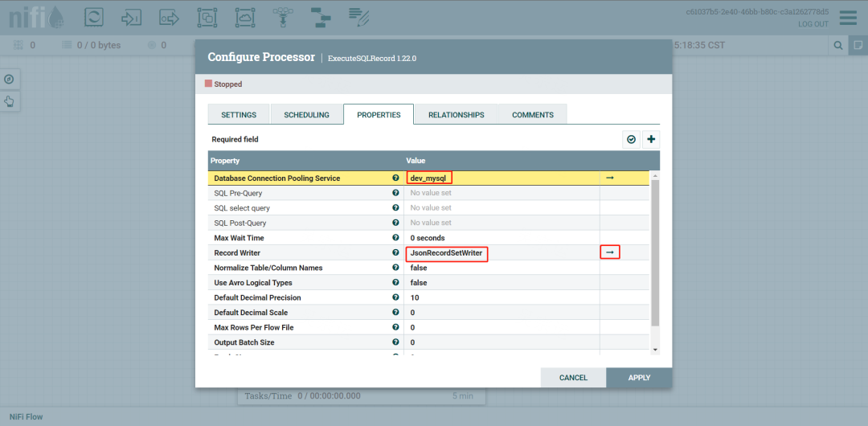
Task: Show help for SQL Post-Query property
Action: click(395, 223)
